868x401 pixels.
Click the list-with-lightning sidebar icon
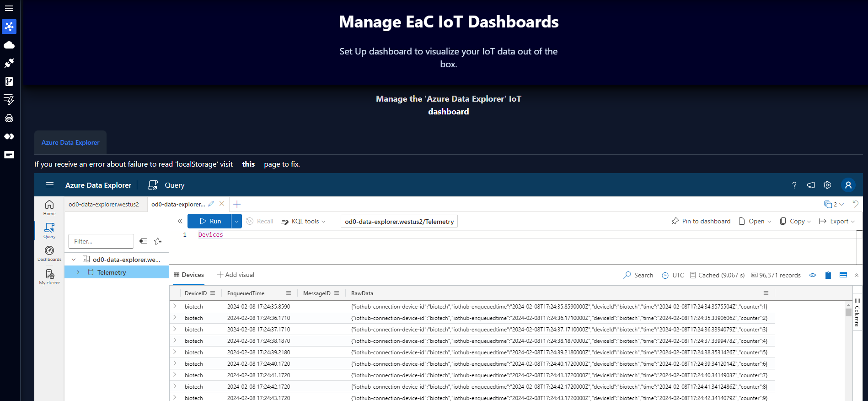(x=9, y=100)
